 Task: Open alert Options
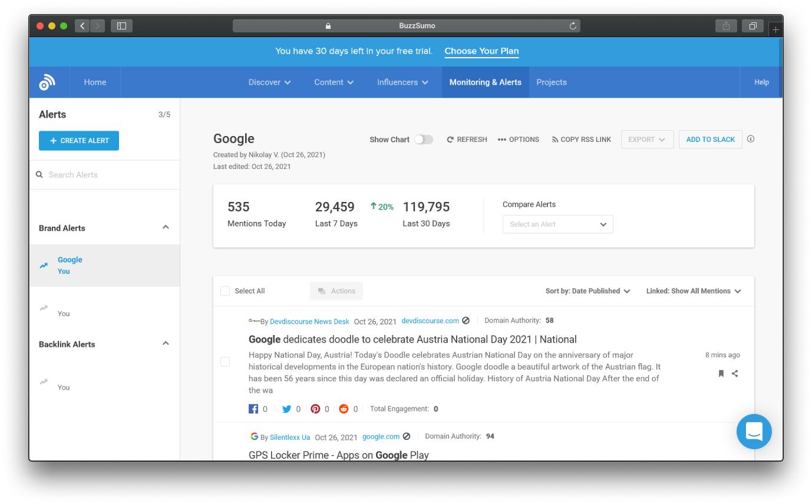tap(519, 140)
